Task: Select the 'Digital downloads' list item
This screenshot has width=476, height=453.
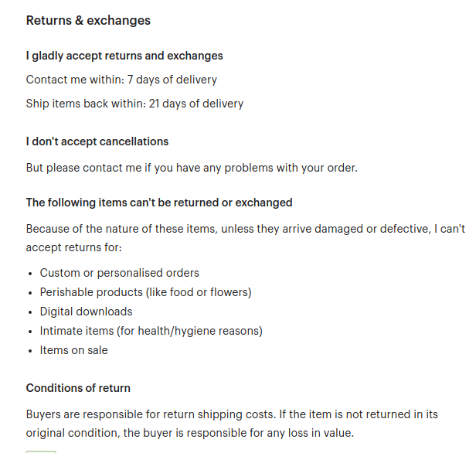Action: click(x=86, y=312)
